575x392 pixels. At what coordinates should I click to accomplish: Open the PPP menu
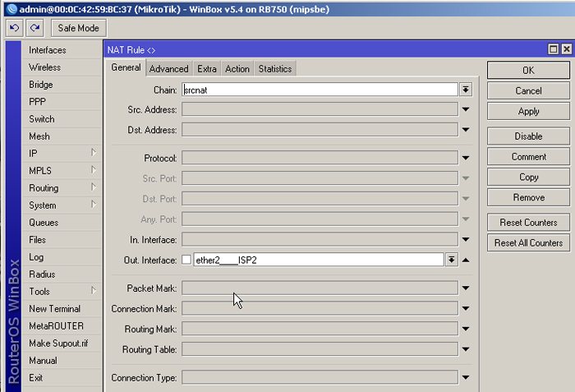(x=62, y=102)
